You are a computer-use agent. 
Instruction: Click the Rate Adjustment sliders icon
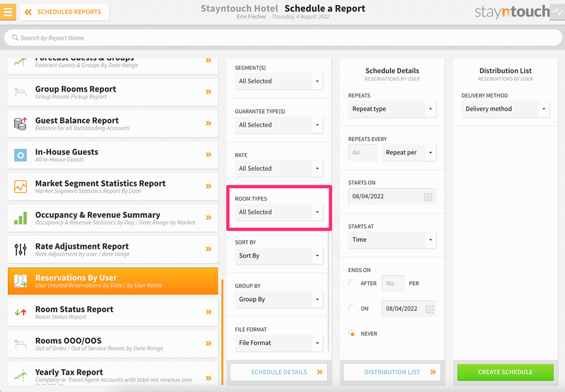(x=20, y=249)
